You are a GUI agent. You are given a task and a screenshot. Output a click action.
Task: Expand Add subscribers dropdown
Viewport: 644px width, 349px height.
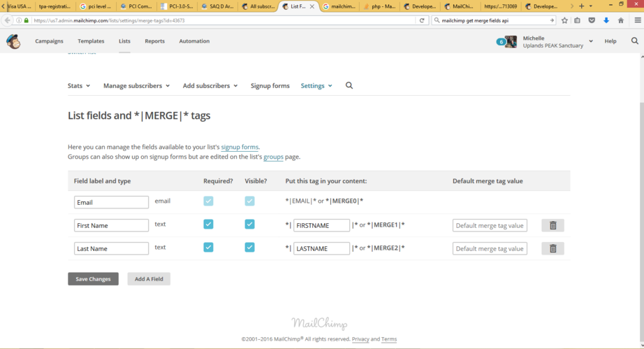[x=210, y=85]
